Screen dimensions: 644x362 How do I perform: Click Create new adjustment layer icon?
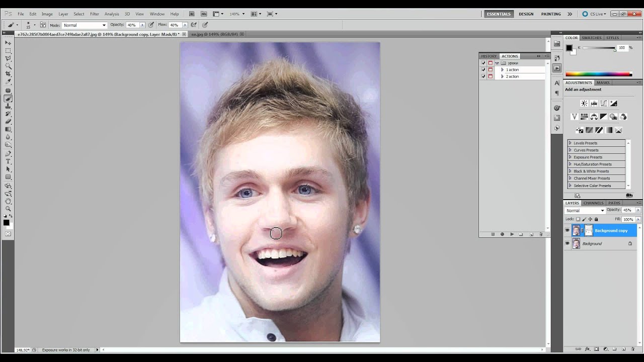pos(605,349)
